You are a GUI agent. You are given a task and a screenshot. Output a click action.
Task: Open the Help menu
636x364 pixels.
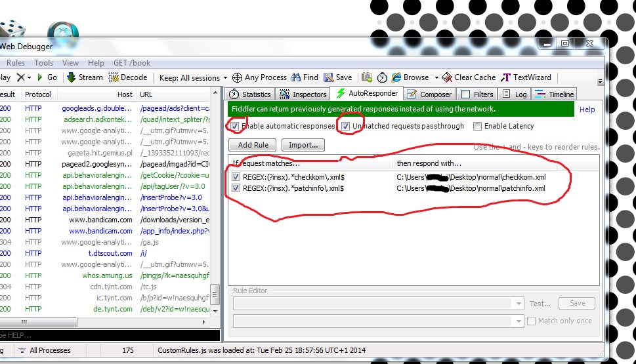tap(96, 63)
